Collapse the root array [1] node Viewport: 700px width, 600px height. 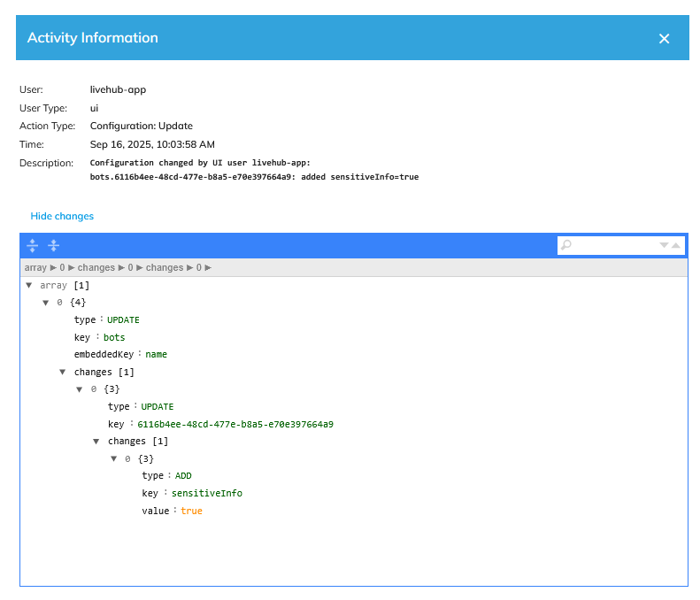tap(29, 285)
